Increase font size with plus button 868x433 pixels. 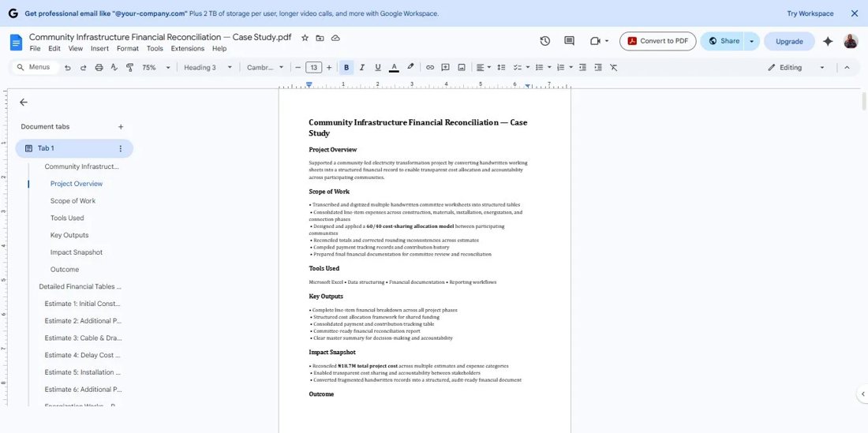pyautogui.click(x=329, y=68)
